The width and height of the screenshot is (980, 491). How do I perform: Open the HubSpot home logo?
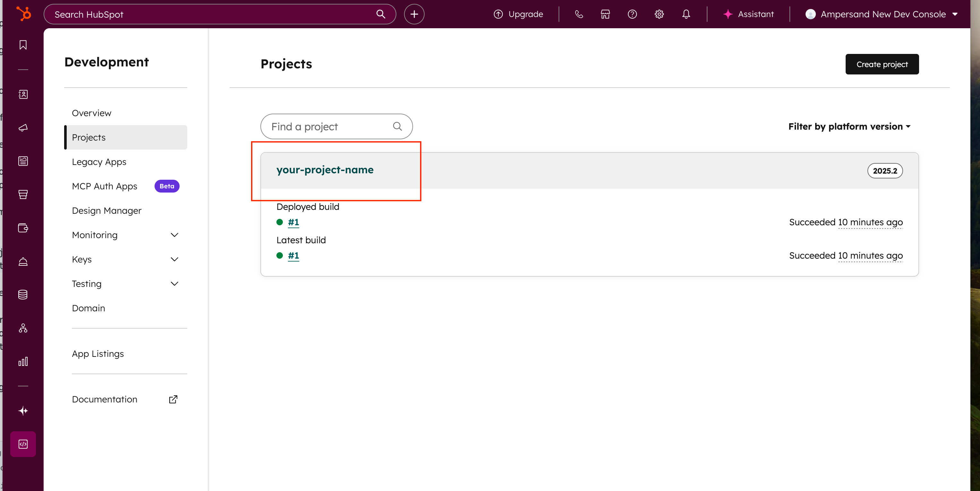[23, 14]
